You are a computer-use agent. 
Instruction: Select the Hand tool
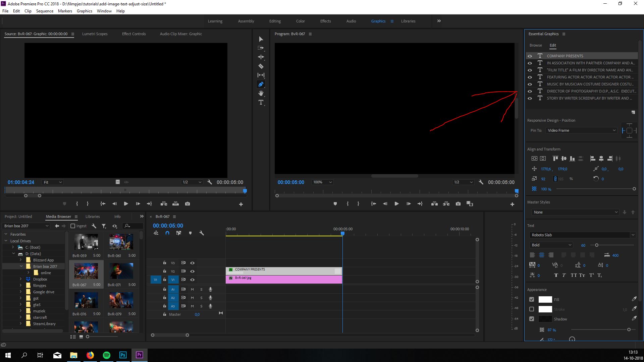pyautogui.click(x=261, y=93)
